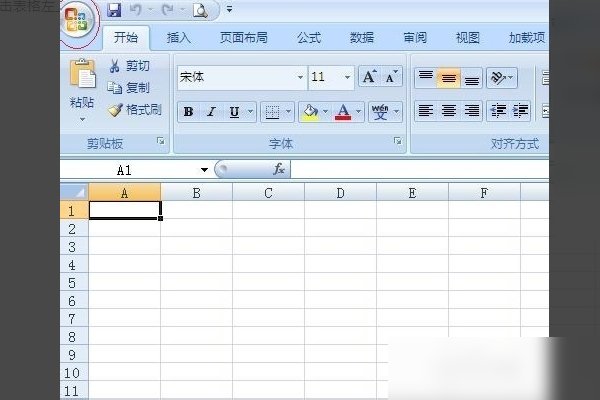Expand the Name Box dropdown
The image size is (600, 400).
[204, 170]
